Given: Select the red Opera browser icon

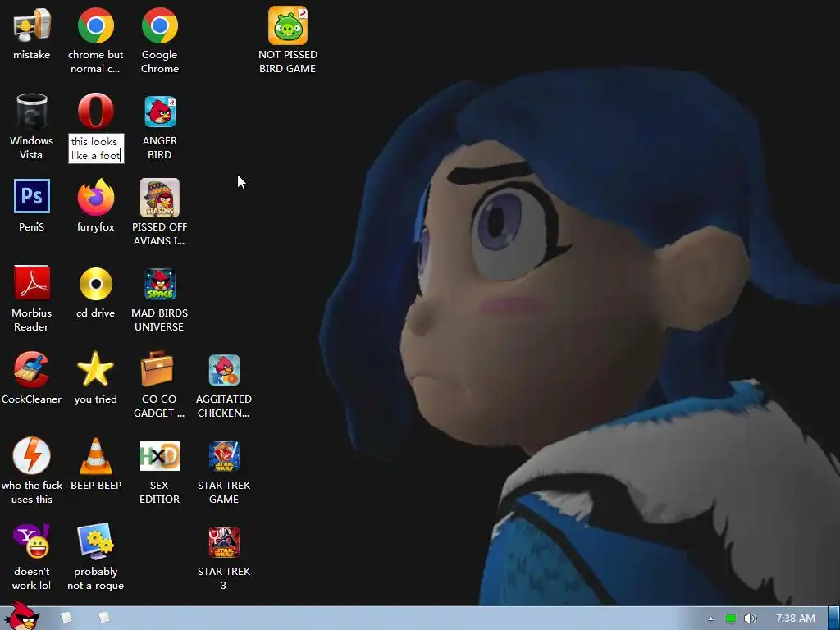Looking at the screenshot, I should [95, 112].
